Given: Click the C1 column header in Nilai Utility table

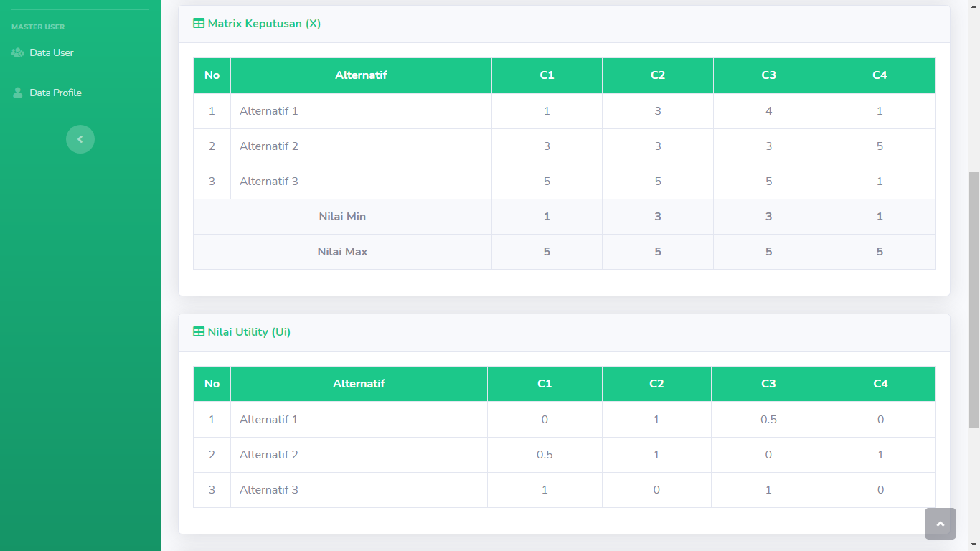Looking at the screenshot, I should (545, 384).
